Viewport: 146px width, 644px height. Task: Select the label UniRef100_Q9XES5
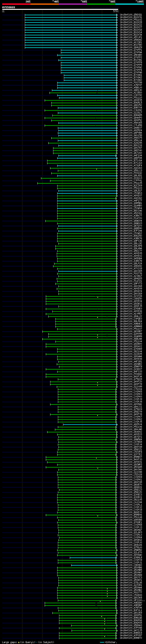tap(131, 100)
